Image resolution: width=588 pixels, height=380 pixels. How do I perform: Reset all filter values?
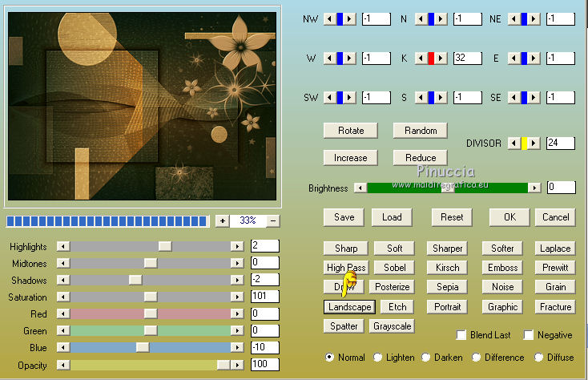coord(452,217)
